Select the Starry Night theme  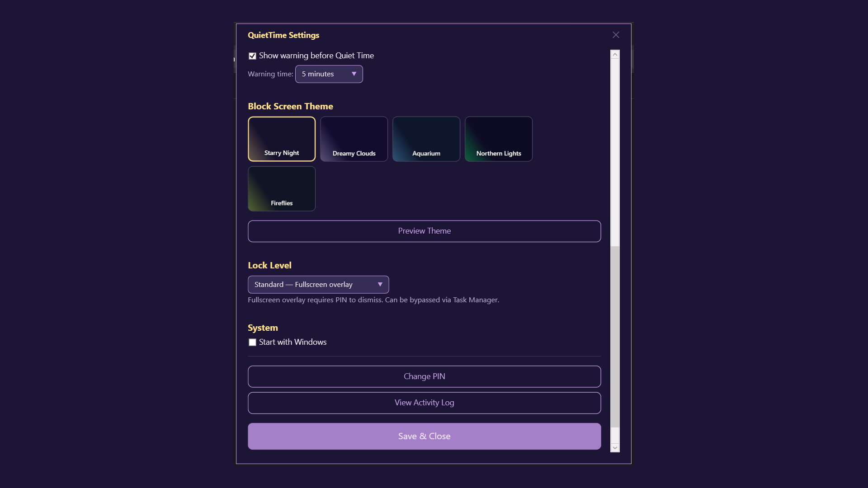point(282,139)
